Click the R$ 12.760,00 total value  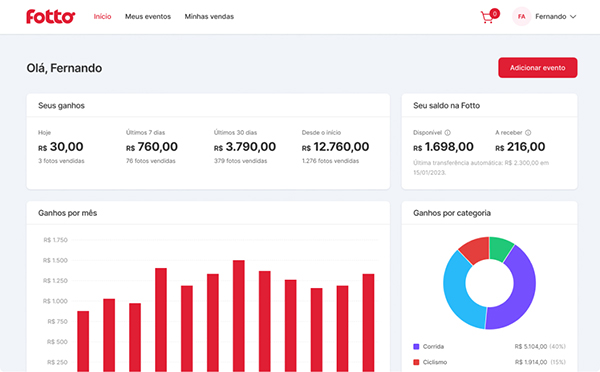335,147
